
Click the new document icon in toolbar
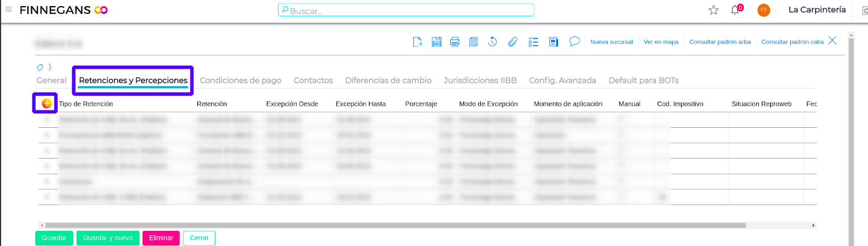tap(417, 41)
